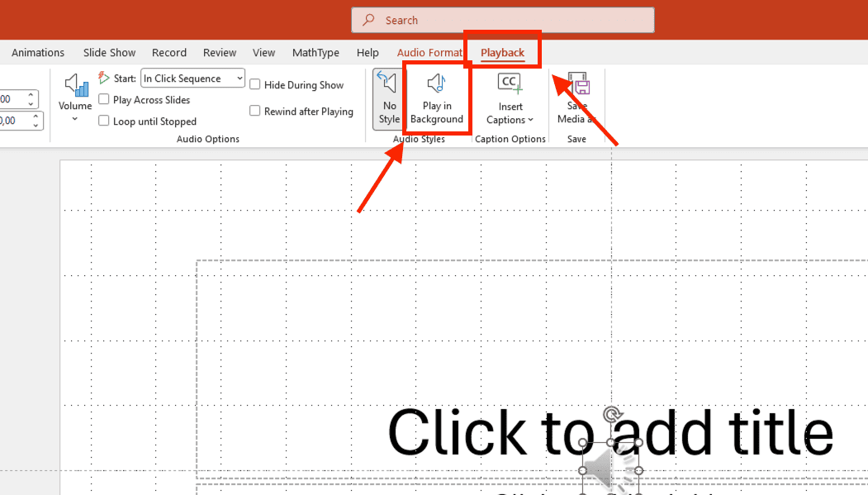Expand the Volume dropdown arrow
This screenshot has width=868, height=495.
coord(74,118)
